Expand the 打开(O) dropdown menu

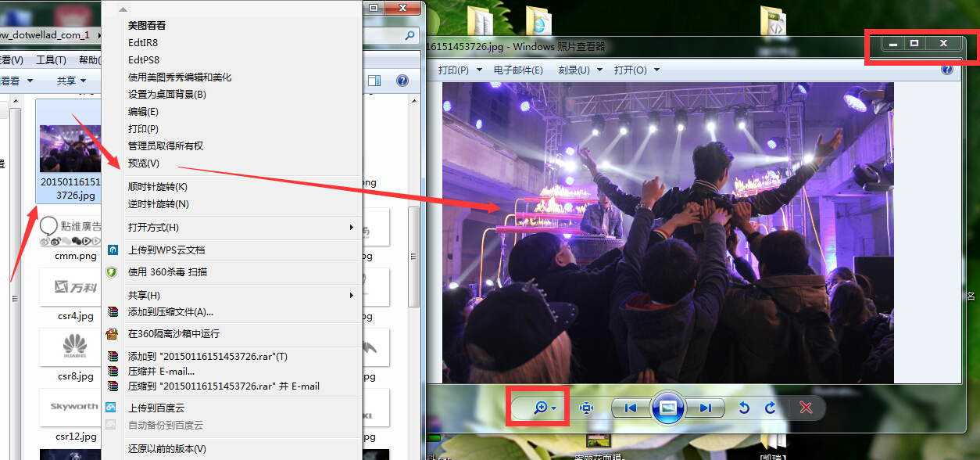(x=636, y=70)
